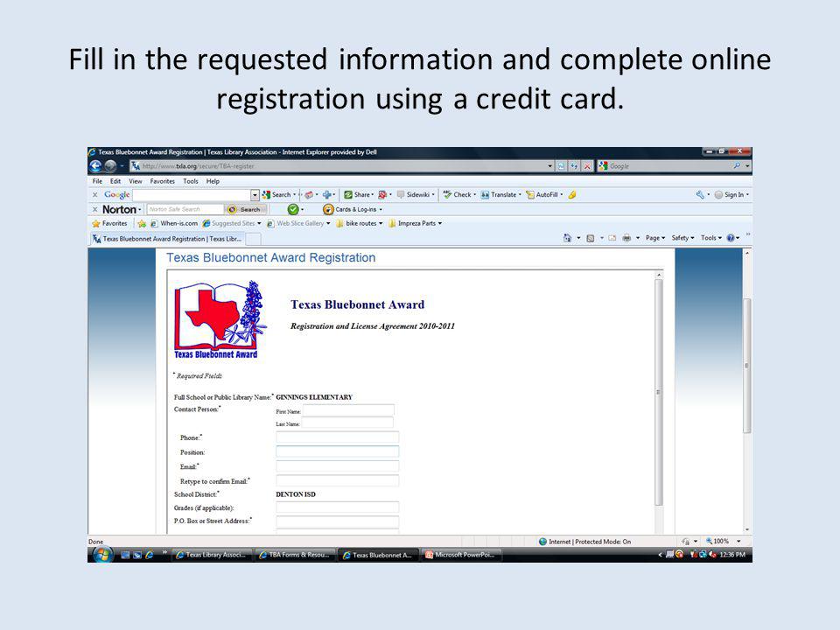This screenshot has height=630, width=840.
Task: Click the Print icon in command bar
Action: coord(626,238)
